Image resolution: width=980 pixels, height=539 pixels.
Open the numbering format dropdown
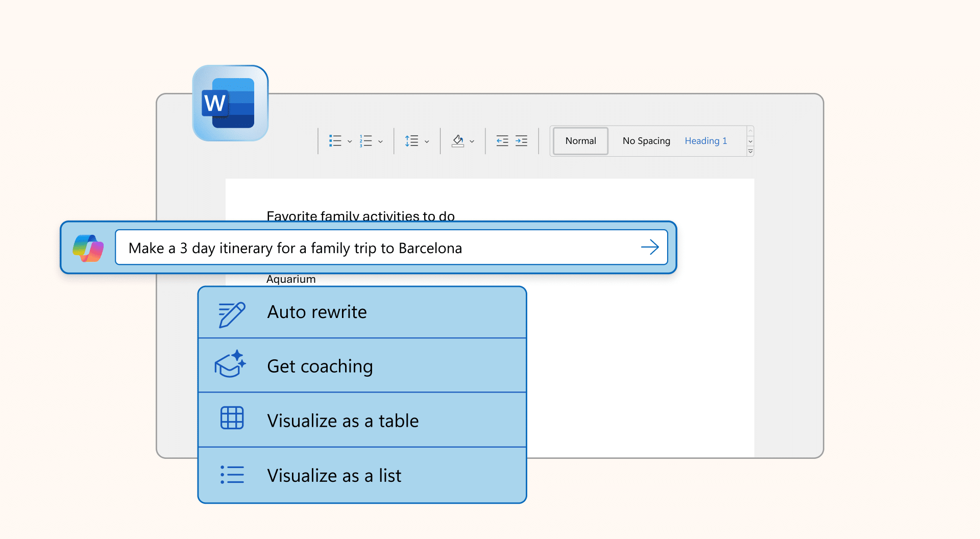[380, 141]
